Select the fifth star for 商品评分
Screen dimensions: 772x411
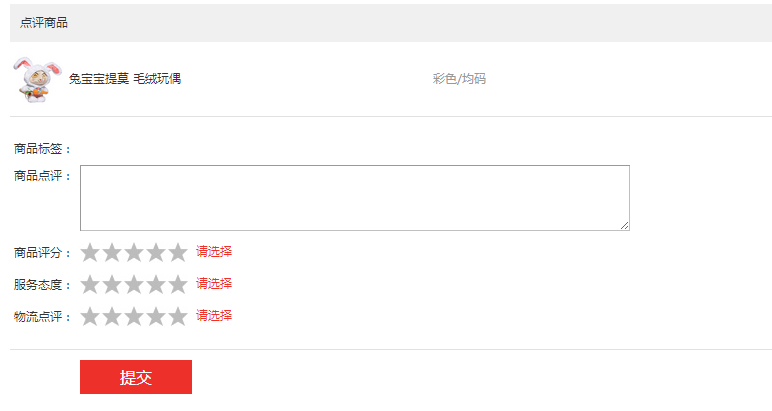[178, 253]
